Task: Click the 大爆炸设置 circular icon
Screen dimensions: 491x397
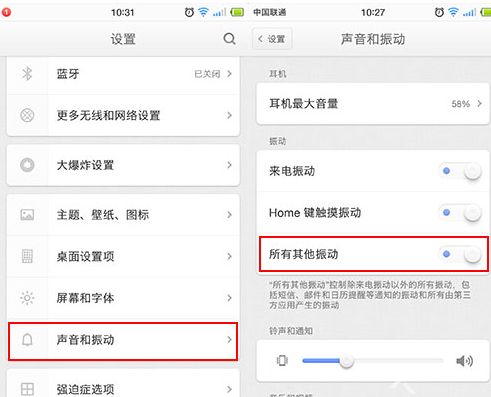Action: 27,165
